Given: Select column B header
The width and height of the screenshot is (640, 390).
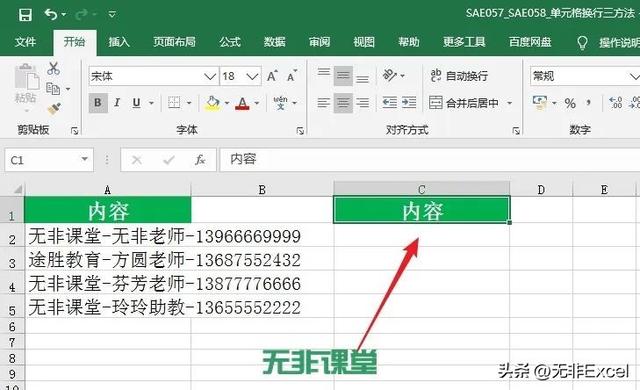Looking at the screenshot, I should click(x=262, y=189).
